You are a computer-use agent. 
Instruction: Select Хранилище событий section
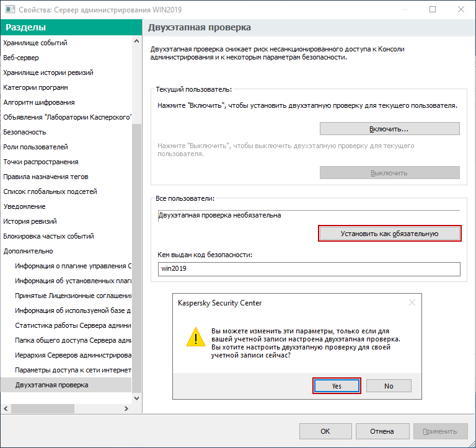35,43
